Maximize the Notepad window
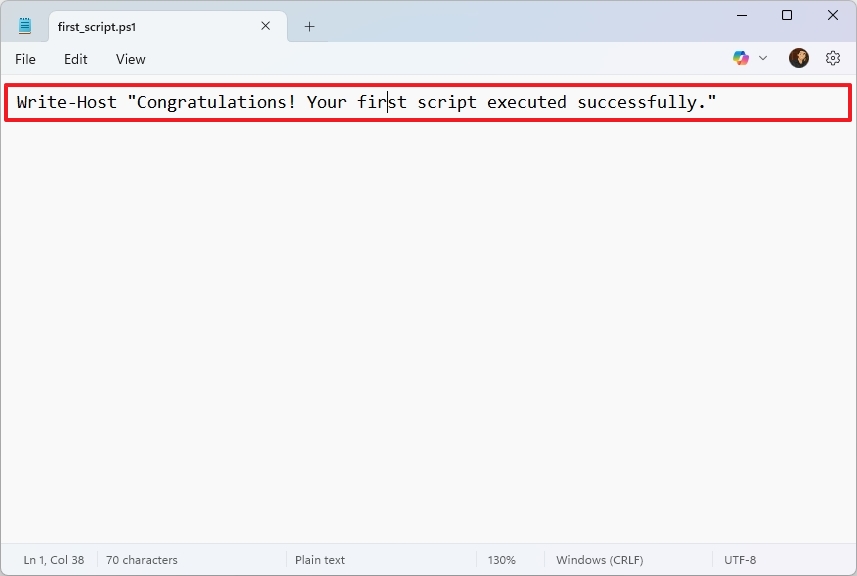Viewport: 857px width, 576px height. click(x=787, y=15)
